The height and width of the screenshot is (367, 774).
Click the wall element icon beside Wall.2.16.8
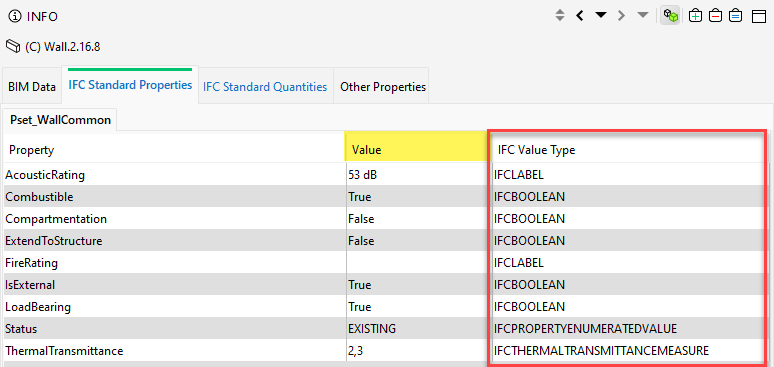12,47
